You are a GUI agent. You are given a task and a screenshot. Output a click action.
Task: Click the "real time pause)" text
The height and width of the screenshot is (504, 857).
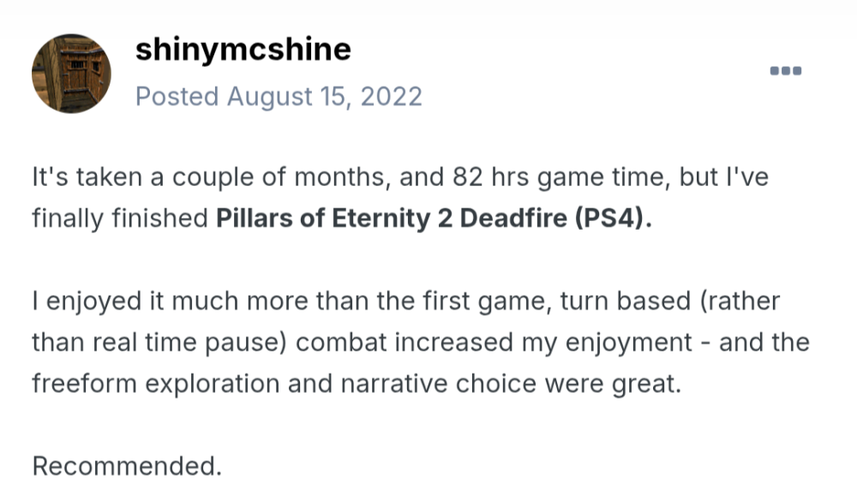(205, 342)
